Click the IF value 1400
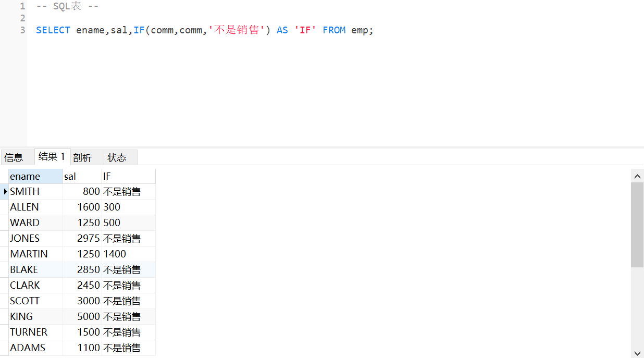This screenshot has width=644, height=358. (x=128, y=254)
